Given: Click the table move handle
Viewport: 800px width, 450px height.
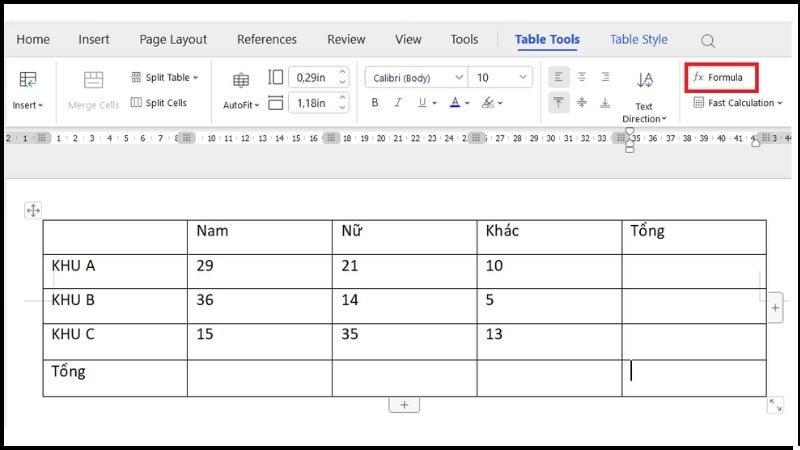Looking at the screenshot, I should pos(33,210).
